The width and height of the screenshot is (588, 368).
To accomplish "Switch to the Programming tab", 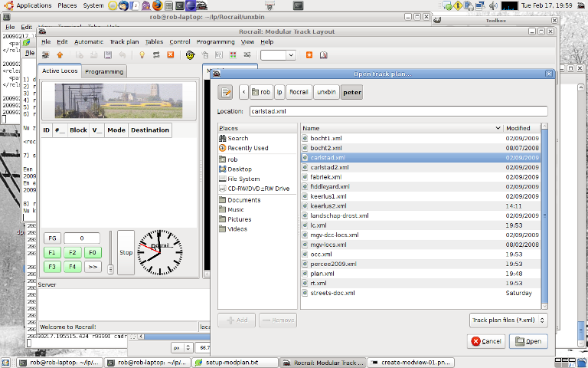I will pos(104,71).
